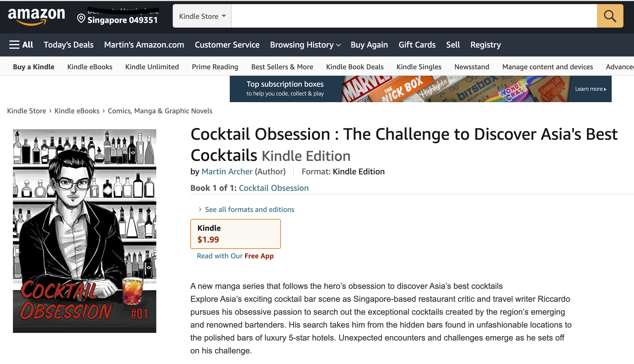
Task: Select Kindle Book Deals tab
Action: click(x=355, y=67)
